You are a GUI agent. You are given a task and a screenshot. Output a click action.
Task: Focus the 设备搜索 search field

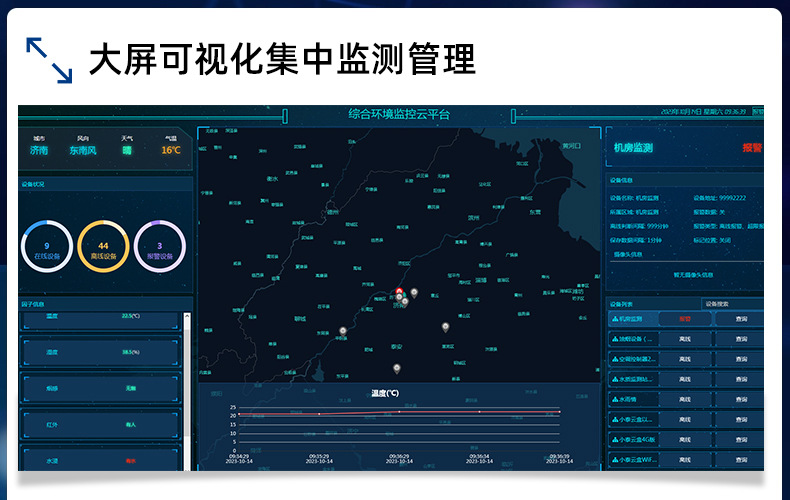pos(732,304)
